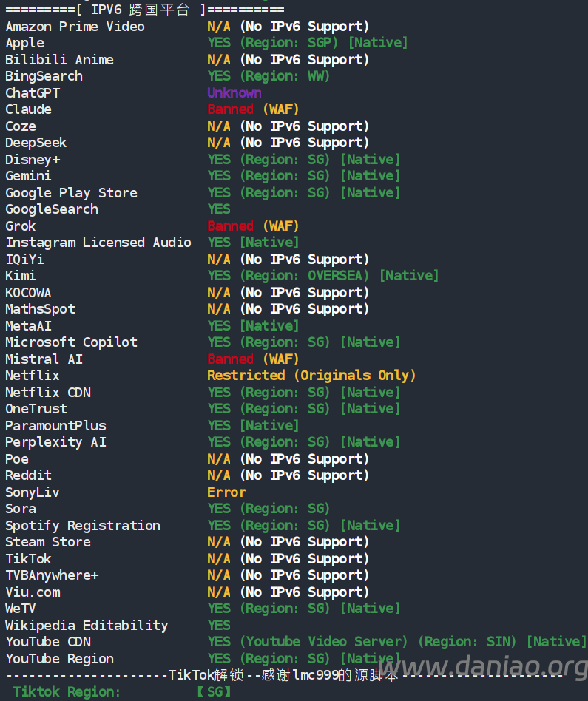Click the 'TVBAnywhere+' row label
Image resolution: width=588 pixels, height=701 pixels.
click(52, 576)
